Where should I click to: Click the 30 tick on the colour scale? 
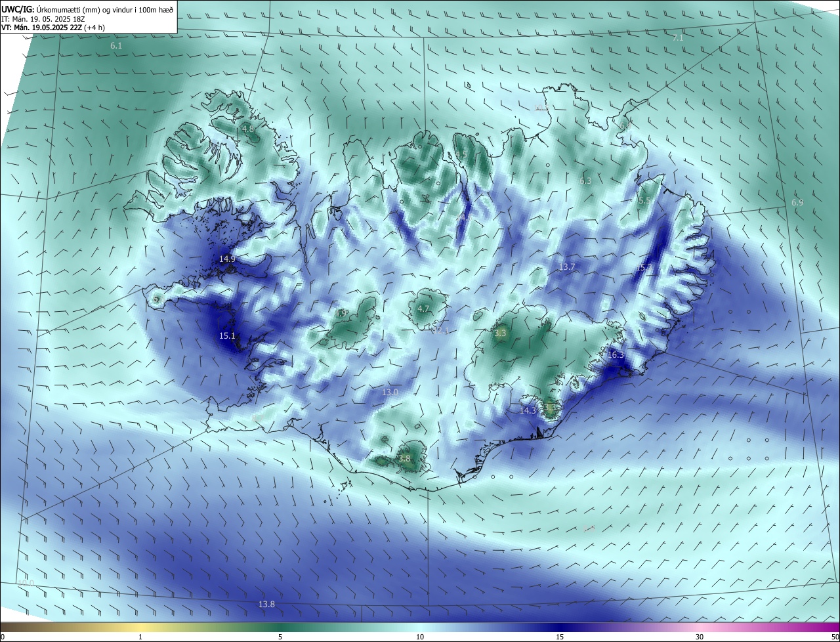pyautogui.click(x=700, y=637)
